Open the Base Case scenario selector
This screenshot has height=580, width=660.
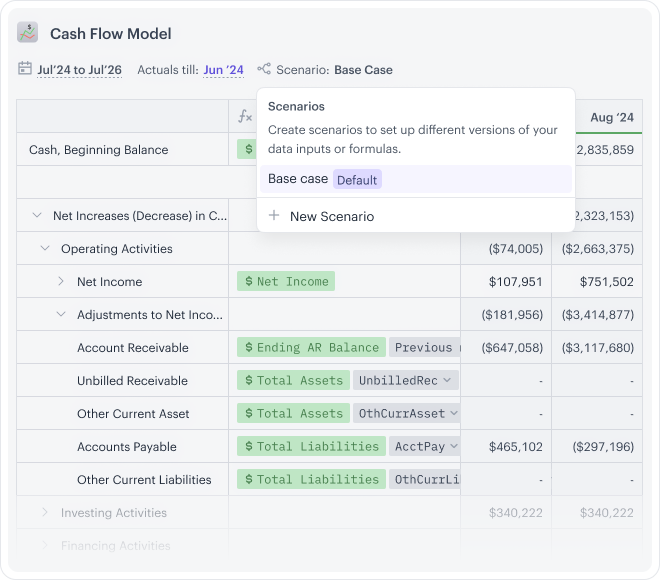coord(363,70)
